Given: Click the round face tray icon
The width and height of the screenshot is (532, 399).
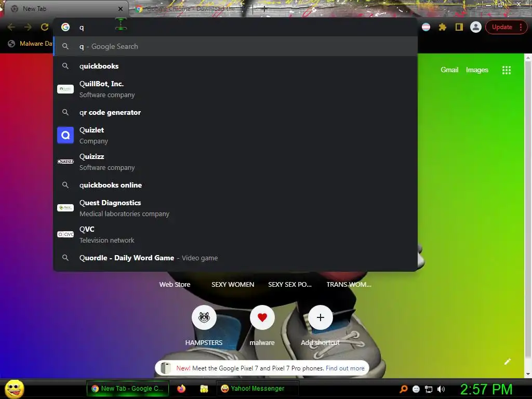Looking at the screenshot, I should coord(416,389).
